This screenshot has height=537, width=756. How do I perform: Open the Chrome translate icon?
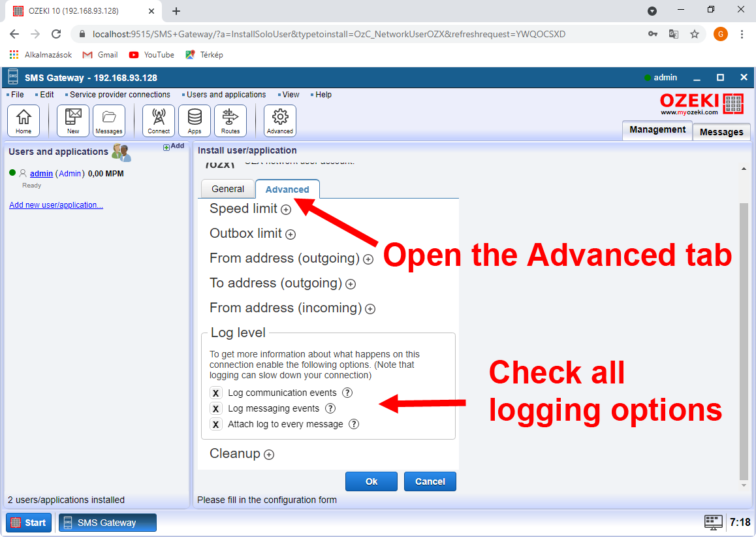click(674, 34)
